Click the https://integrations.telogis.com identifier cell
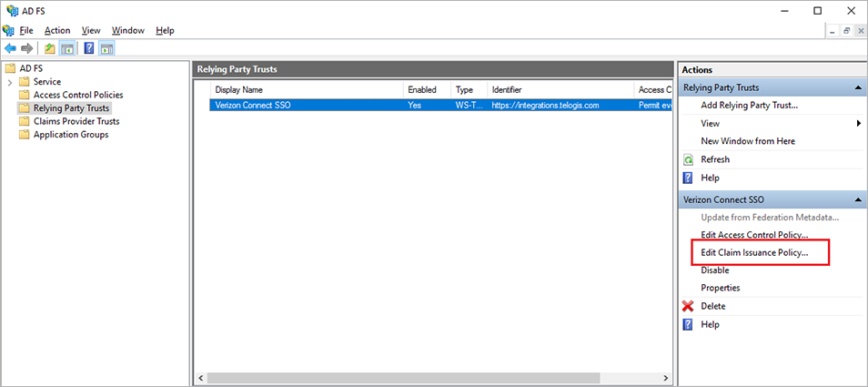Viewport: 868px width, 387px height. pos(545,106)
